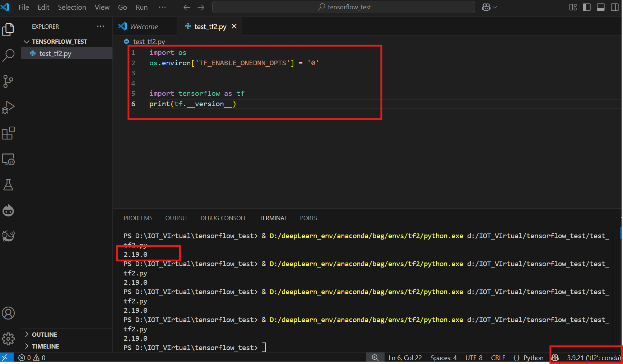Go back with the left arrow
This screenshot has height=364, width=623.
coord(187,7)
